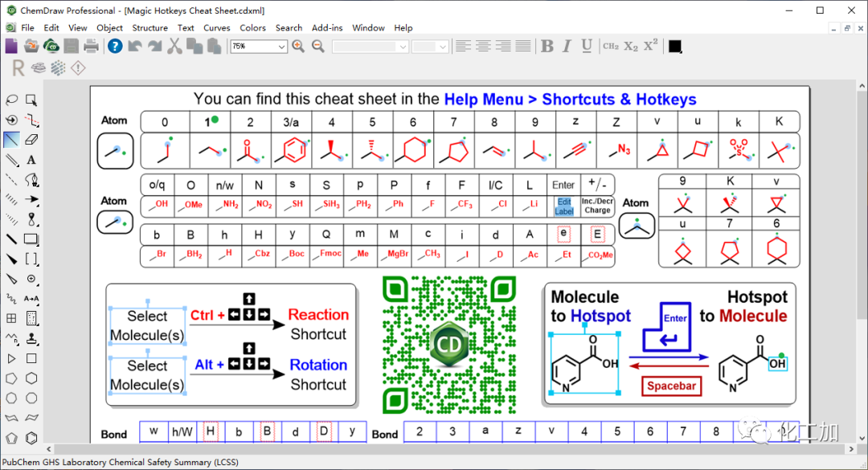Select the Table tool
Image resolution: width=868 pixels, height=470 pixels.
[x=11, y=318]
